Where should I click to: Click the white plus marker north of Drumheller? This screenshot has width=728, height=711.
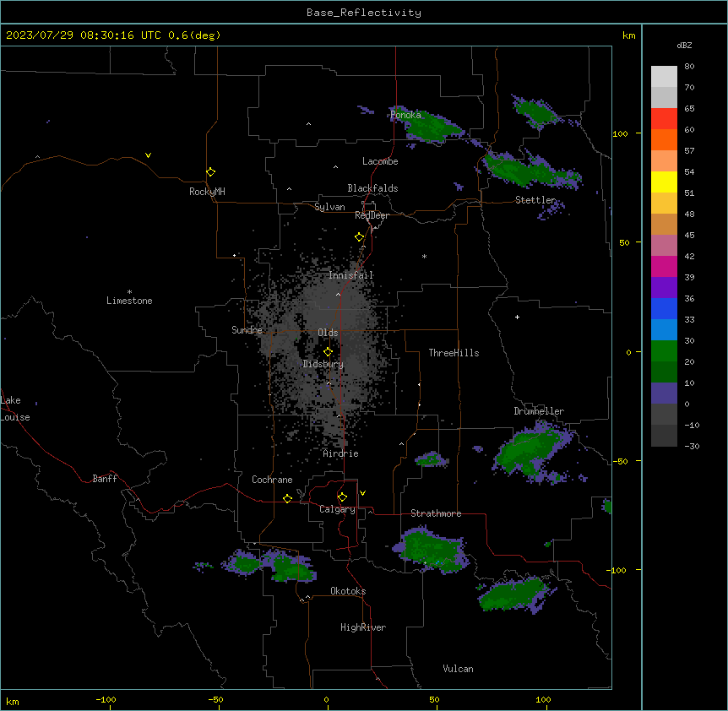pos(517,317)
